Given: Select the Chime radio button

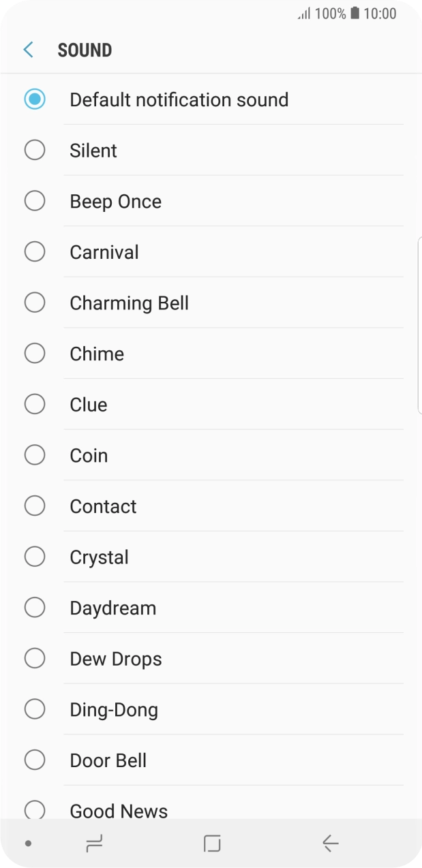Looking at the screenshot, I should pyautogui.click(x=35, y=353).
